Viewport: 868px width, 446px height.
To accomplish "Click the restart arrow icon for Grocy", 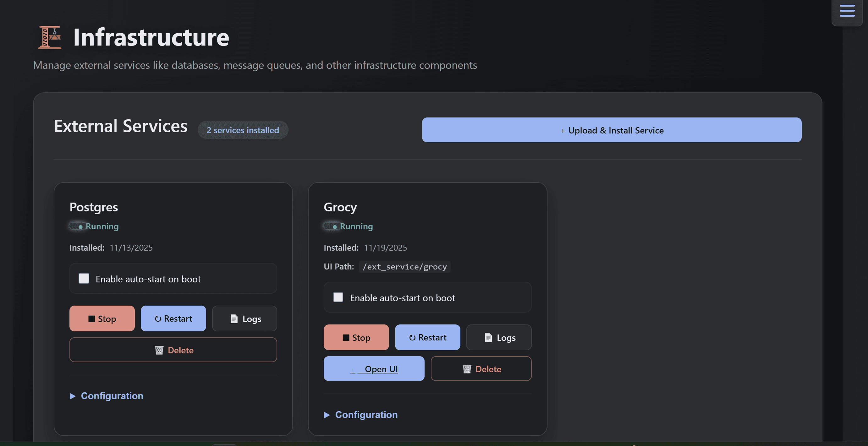I will click(412, 337).
